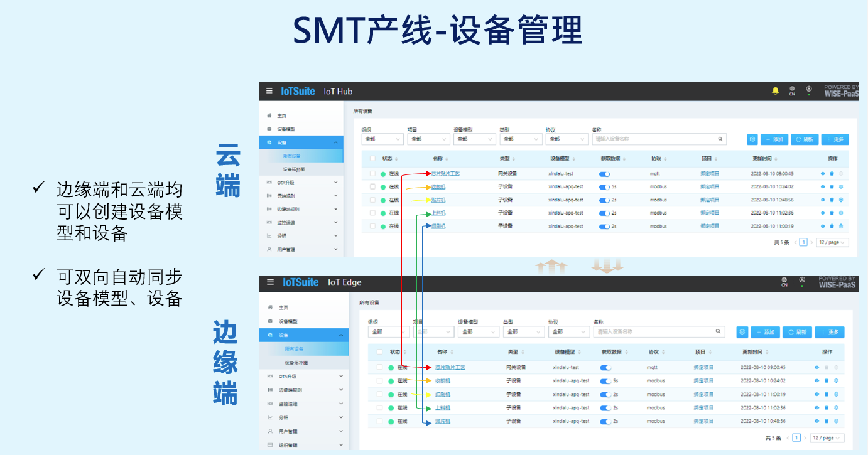Click the 添加 button in IoT Edge
Screen dimensions: 868x455
765,332
